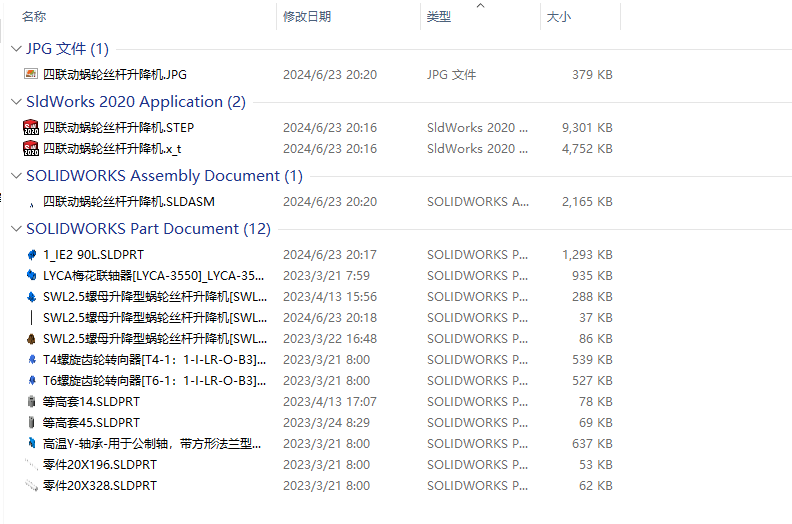Sort by the 名称 column header
Viewport: 792px width, 524px height.
point(34,17)
